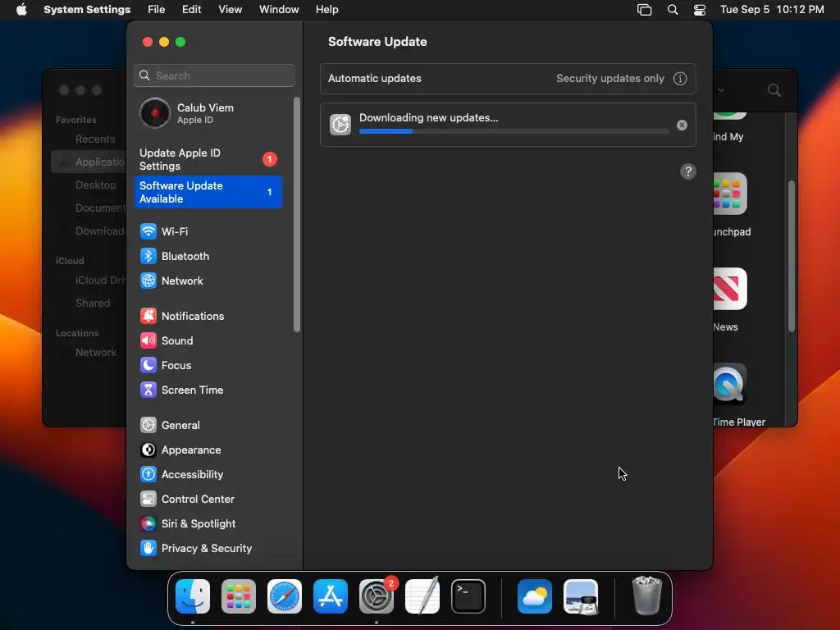Open the Edit menu
The height and width of the screenshot is (630, 840).
[x=191, y=10]
